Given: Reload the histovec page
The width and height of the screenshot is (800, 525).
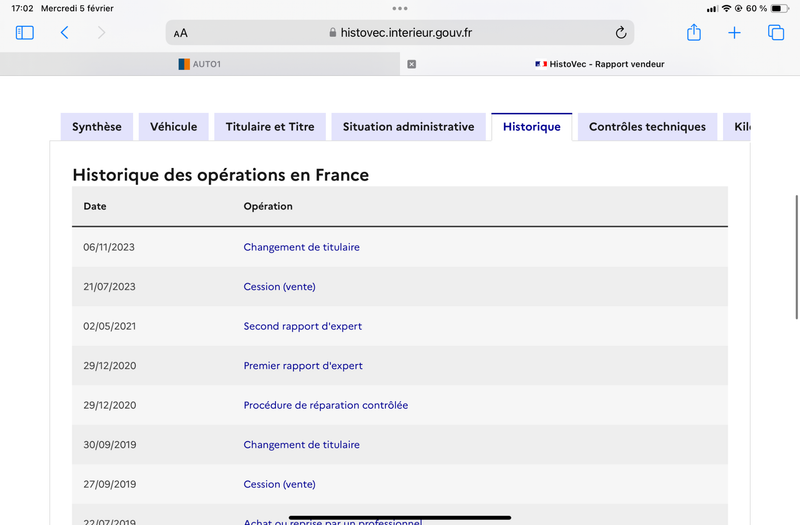Looking at the screenshot, I should click(620, 33).
